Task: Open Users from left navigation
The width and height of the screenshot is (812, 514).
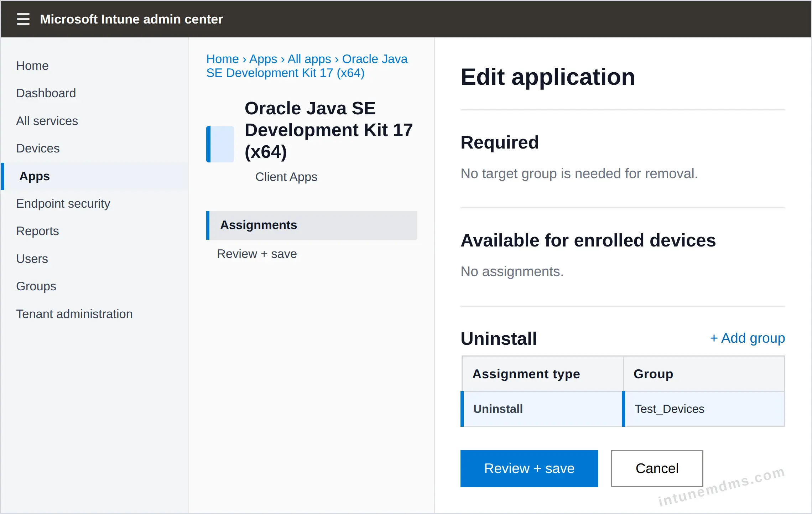Action: (32, 259)
